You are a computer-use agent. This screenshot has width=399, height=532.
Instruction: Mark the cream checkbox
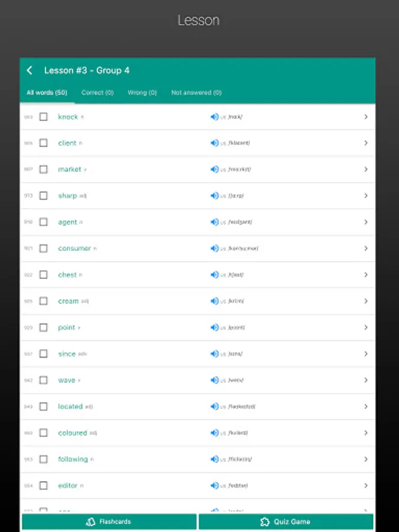click(43, 301)
